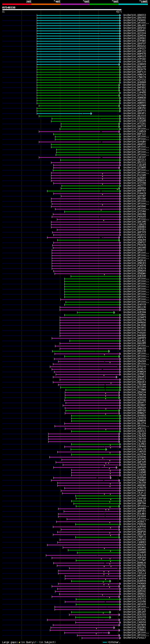150x644 pixels.
Task: Select the UniRef100_Q4KTI4 hit label
Action: pyautogui.click(x=135, y=126)
